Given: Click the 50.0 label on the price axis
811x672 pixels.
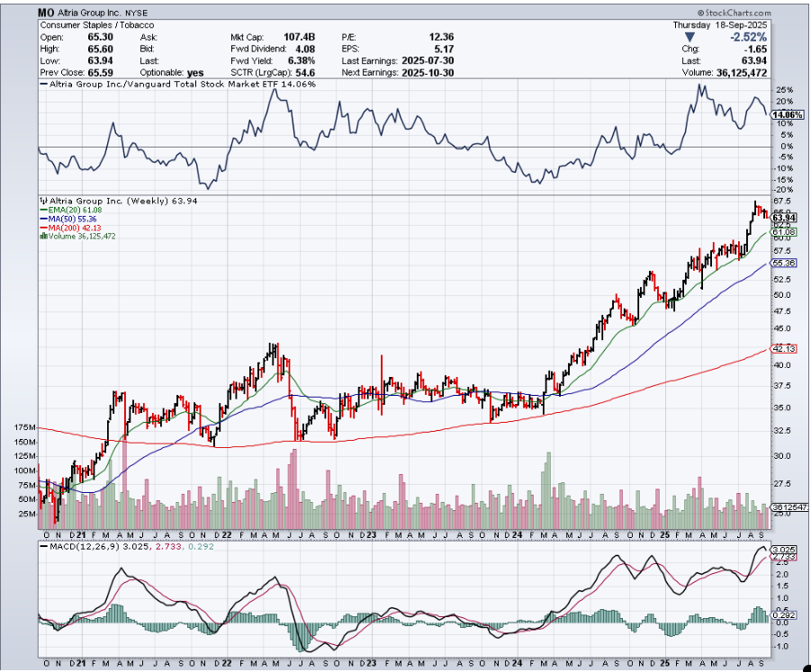Looking at the screenshot, I should (782, 295).
